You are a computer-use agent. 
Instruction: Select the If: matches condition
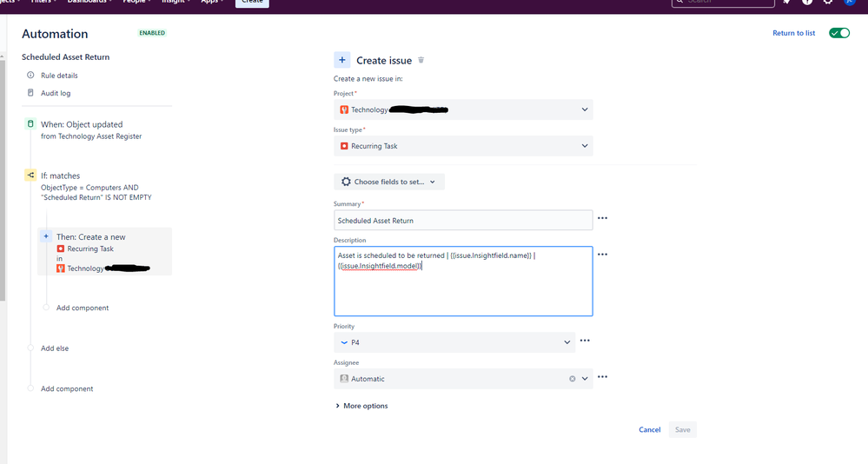pos(60,176)
